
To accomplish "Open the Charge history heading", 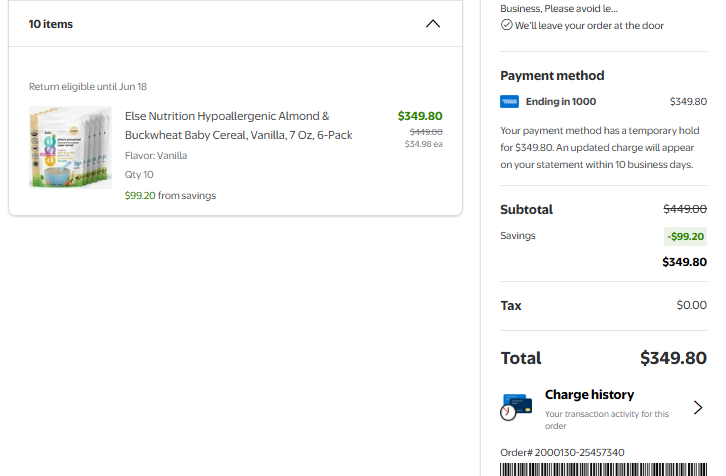I will [589, 395].
